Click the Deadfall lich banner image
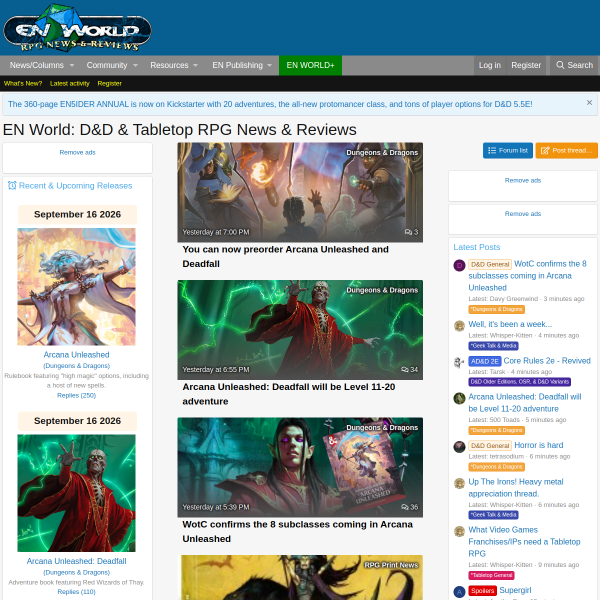The height and width of the screenshot is (600, 600). [x=300, y=329]
